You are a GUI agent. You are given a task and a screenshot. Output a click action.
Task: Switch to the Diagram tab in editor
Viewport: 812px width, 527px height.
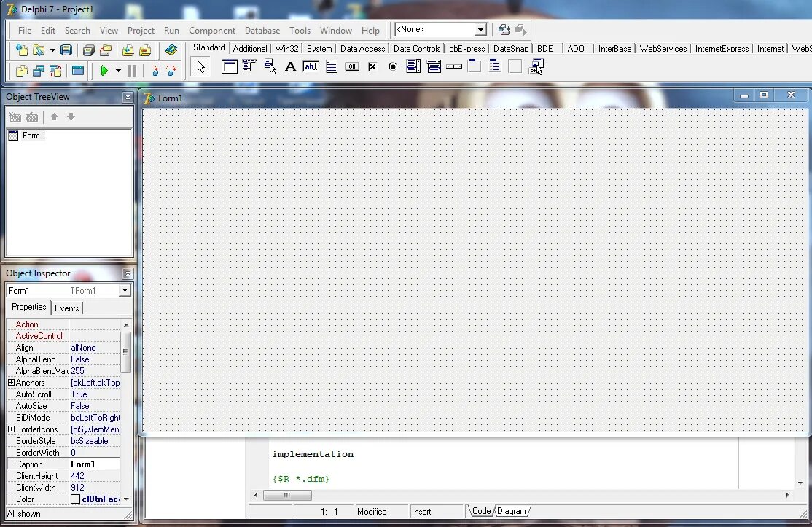512,512
